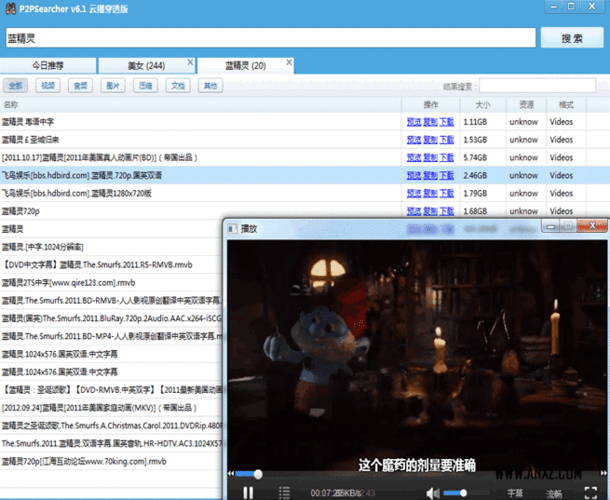Switch to the 今日推荐 tab

click(48, 65)
